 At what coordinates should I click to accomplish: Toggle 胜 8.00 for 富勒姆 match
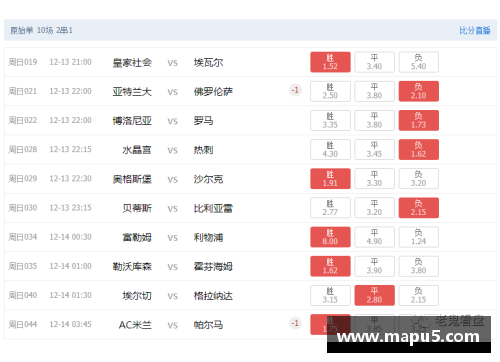coord(330,237)
